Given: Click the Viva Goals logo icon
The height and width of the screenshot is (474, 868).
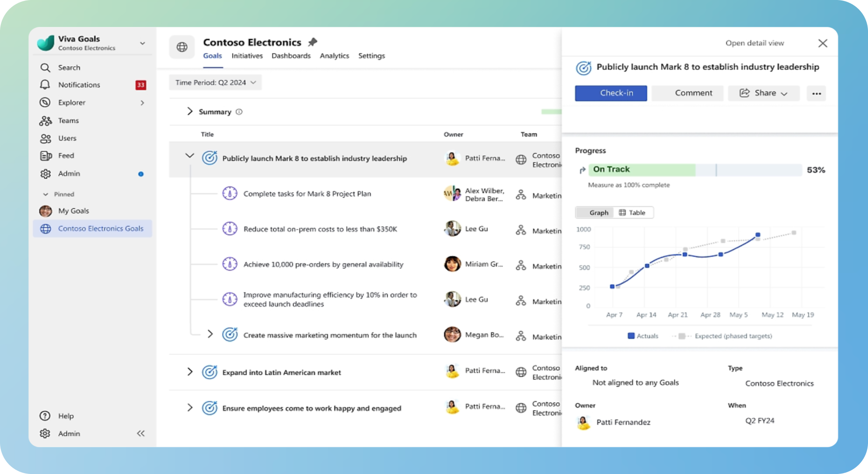Looking at the screenshot, I should coord(46,43).
